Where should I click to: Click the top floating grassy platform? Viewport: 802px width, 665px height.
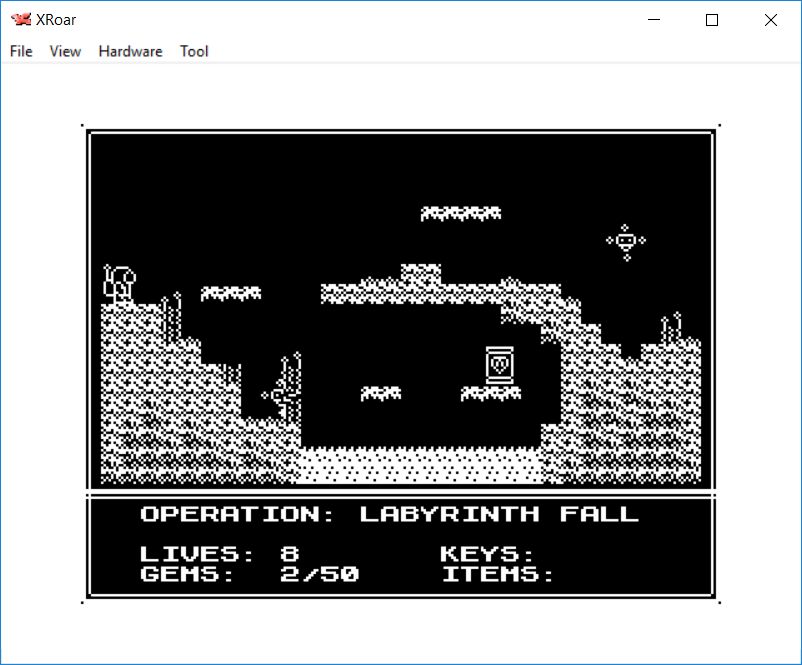pos(461,213)
